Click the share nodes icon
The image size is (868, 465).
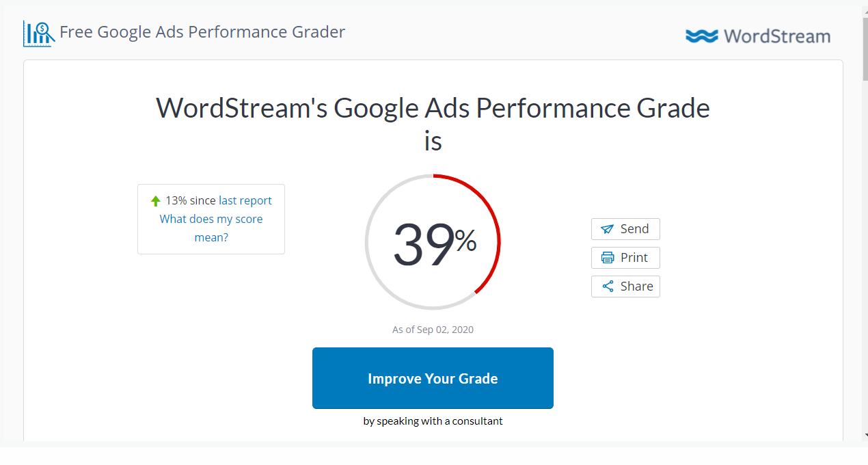(607, 287)
